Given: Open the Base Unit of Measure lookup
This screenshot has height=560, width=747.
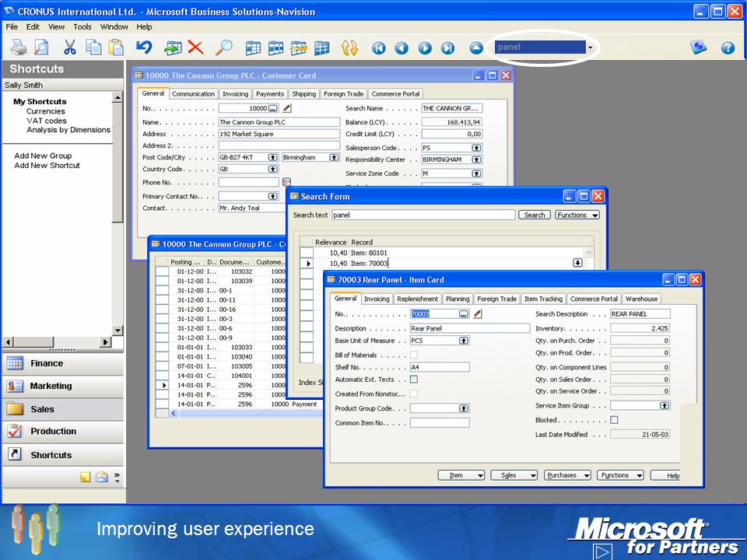Looking at the screenshot, I should point(464,341).
